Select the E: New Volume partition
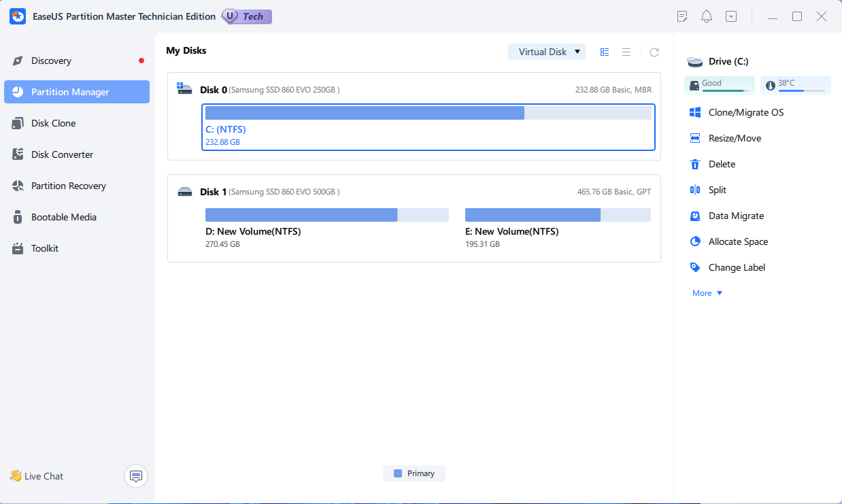The image size is (842, 504). (x=558, y=231)
